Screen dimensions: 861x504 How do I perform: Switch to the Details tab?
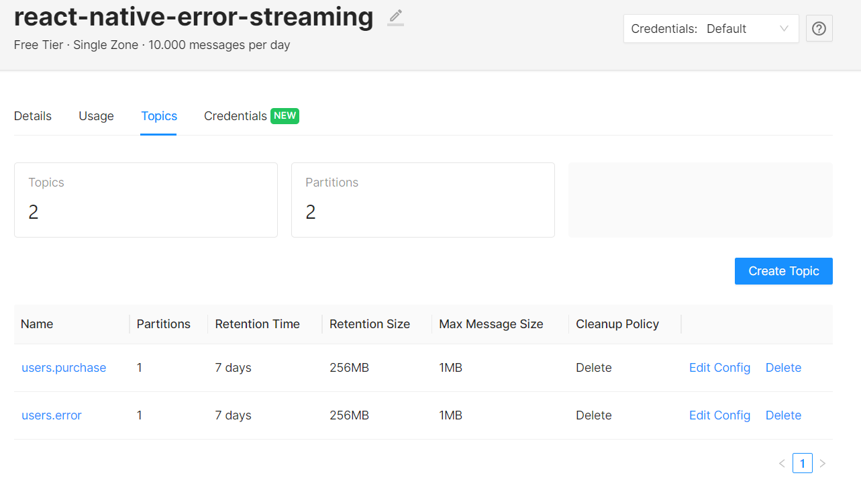point(33,116)
